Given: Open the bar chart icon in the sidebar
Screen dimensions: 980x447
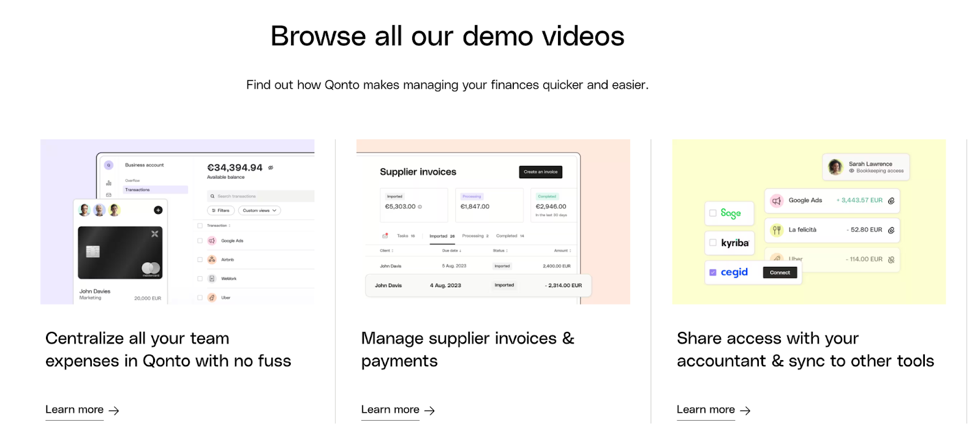Looking at the screenshot, I should tap(108, 182).
